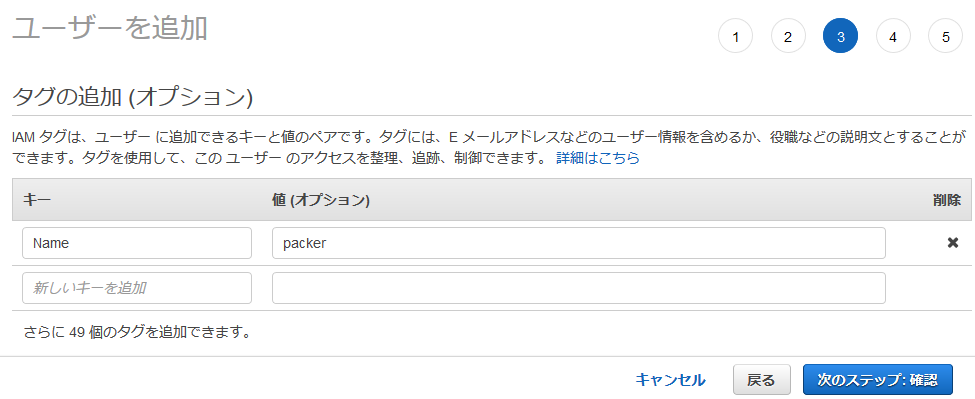Skip ahead to step 4 circle
The width and height of the screenshot is (975, 399).
coord(893,36)
